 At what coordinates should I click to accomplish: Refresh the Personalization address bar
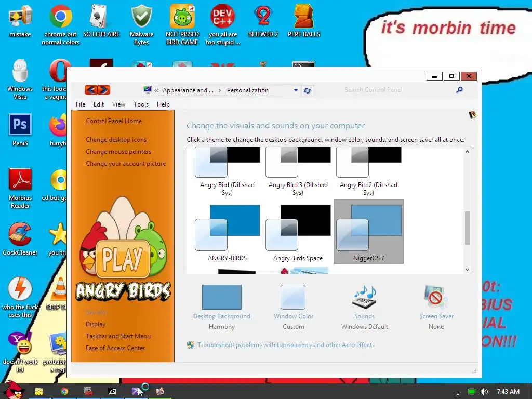pyautogui.click(x=308, y=90)
